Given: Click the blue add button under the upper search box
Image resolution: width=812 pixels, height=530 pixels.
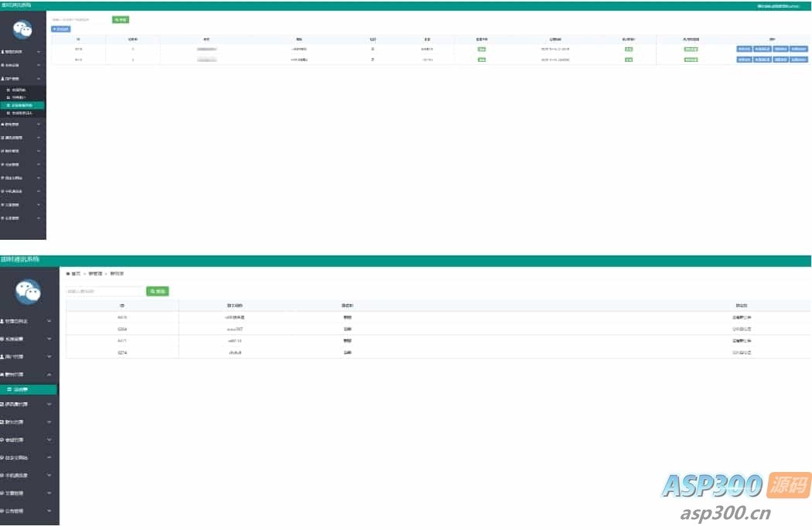Looking at the screenshot, I should coord(60,29).
